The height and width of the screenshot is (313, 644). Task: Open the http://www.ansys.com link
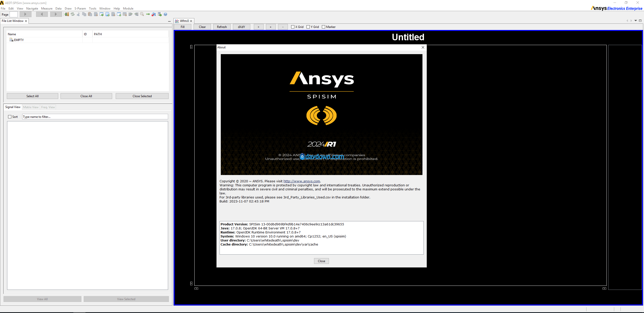pos(302,181)
